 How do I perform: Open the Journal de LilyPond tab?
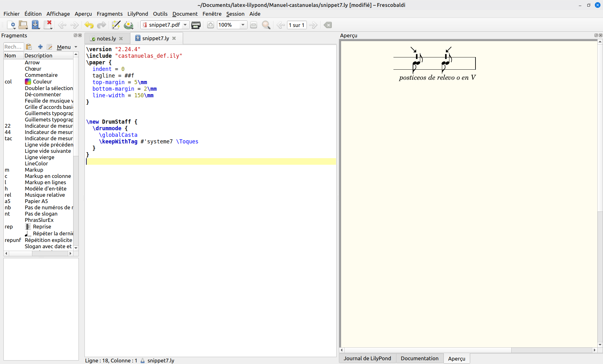(367, 358)
